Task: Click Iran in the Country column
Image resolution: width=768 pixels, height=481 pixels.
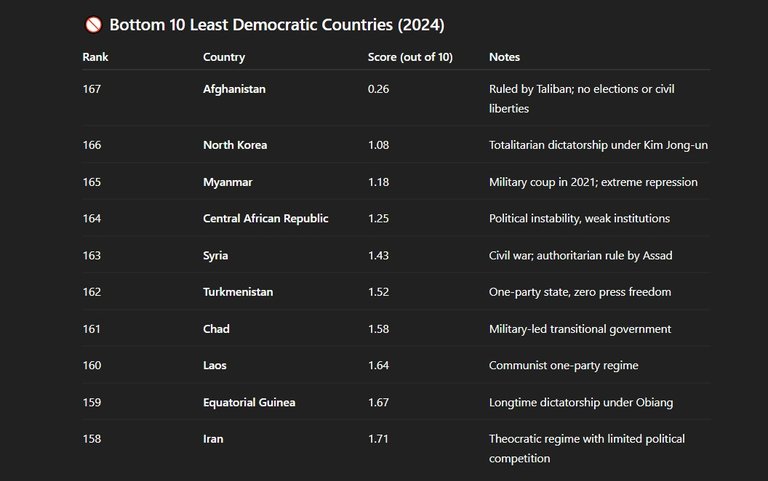Action: (x=213, y=439)
